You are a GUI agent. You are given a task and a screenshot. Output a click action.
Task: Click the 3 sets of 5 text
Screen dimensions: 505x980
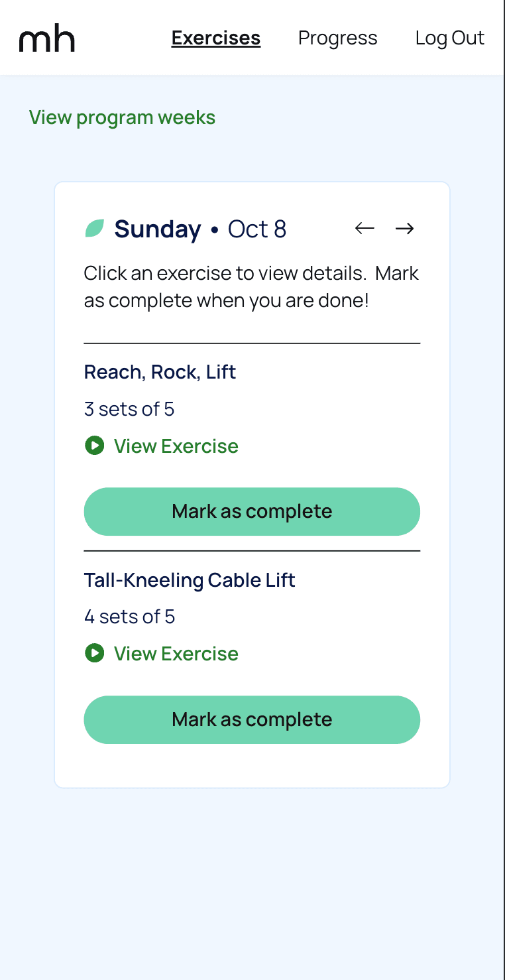pos(129,409)
